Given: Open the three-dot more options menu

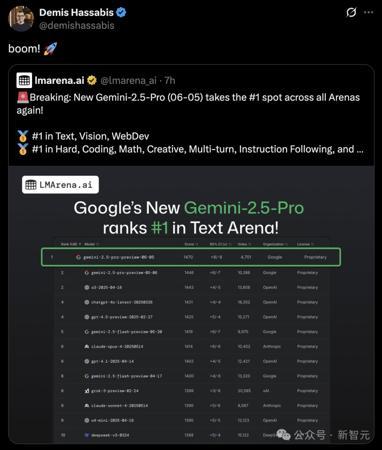Looking at the screenshot, I should pos(369,12).
